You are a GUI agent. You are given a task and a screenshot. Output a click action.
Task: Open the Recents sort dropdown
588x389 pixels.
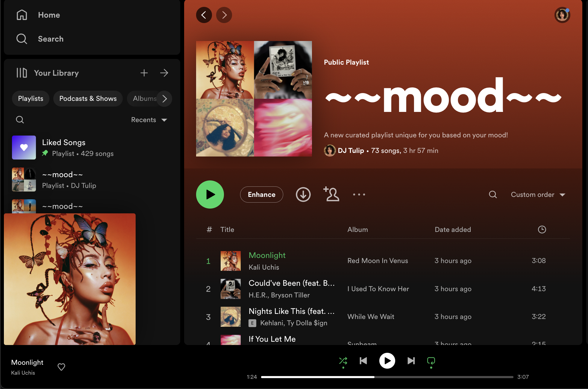pyautogui.click(x=149, y=120)
